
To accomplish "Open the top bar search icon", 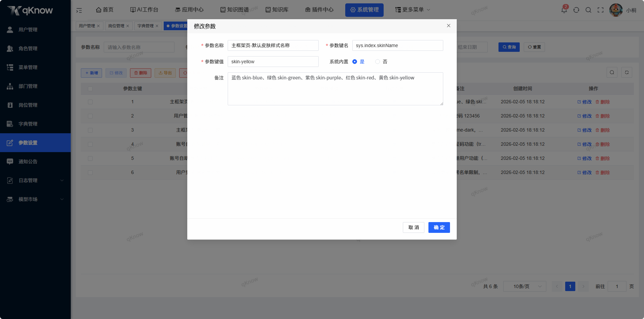I will click(588, 10).
